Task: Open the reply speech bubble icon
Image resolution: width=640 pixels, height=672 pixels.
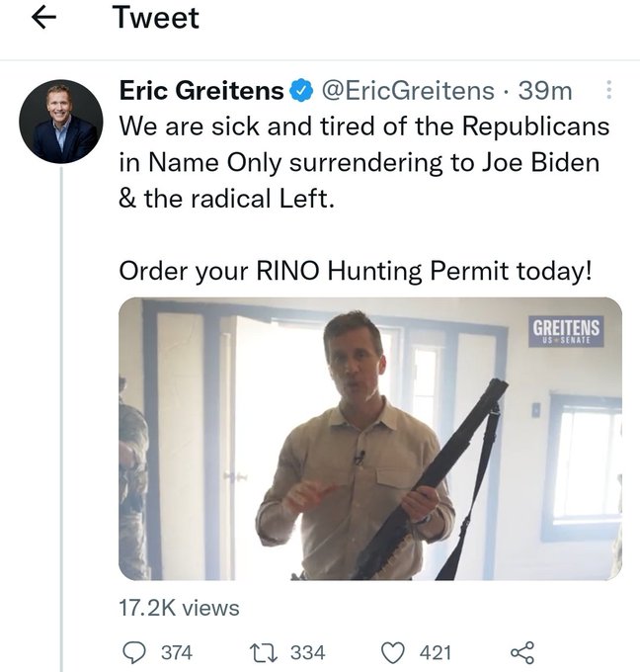Action: coord(132,652)
